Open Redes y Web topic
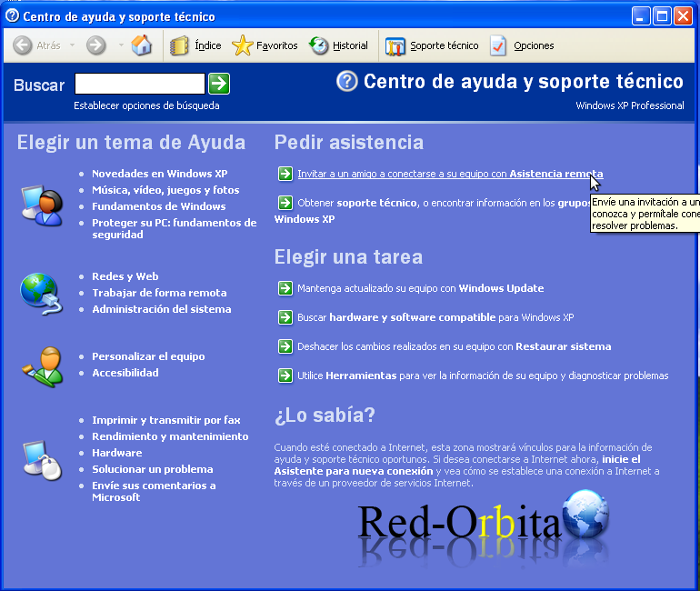 125,276
